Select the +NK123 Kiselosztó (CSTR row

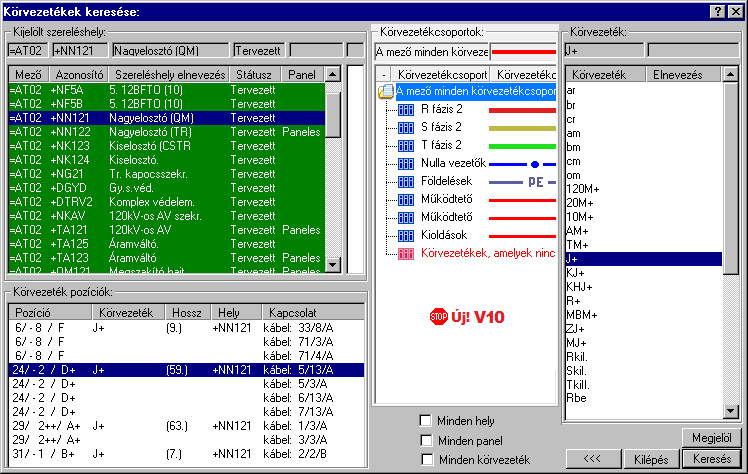(167, 146)
